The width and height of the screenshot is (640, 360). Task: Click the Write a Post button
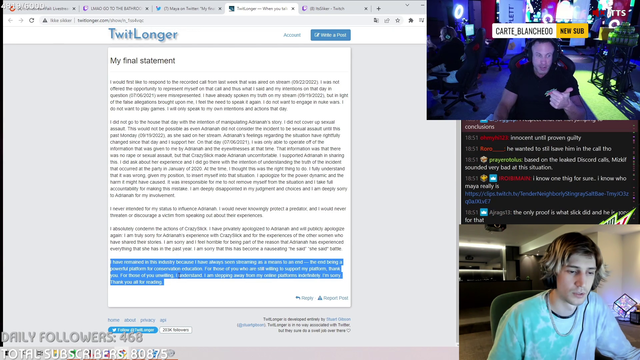330,35
